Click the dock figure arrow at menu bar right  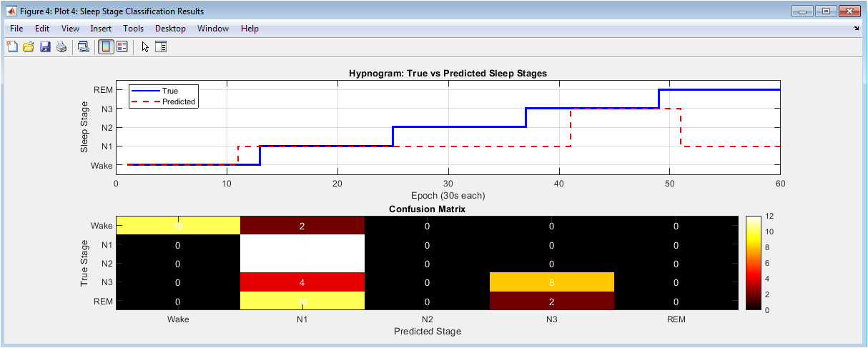(857, 29)
